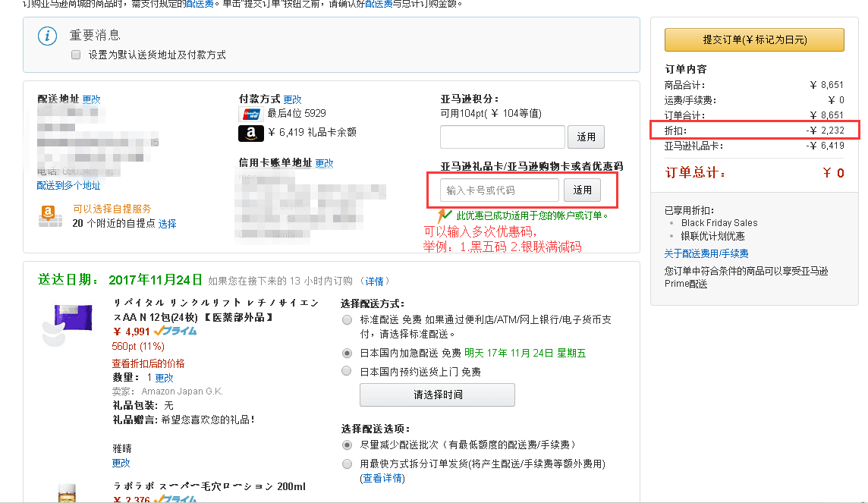
Task: Open 查看详情 link for split shipment
Action: [x=382, y=478]
